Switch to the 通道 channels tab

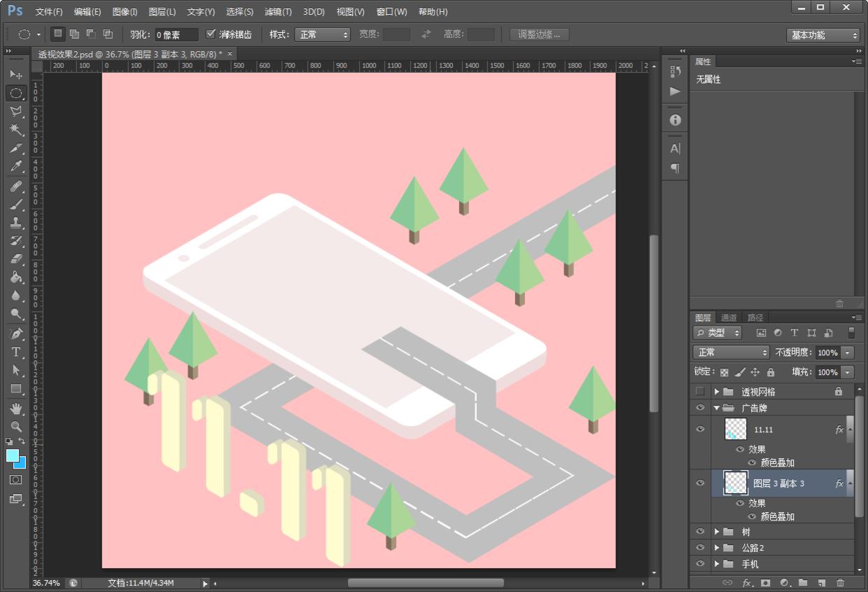tap(729, 317)
